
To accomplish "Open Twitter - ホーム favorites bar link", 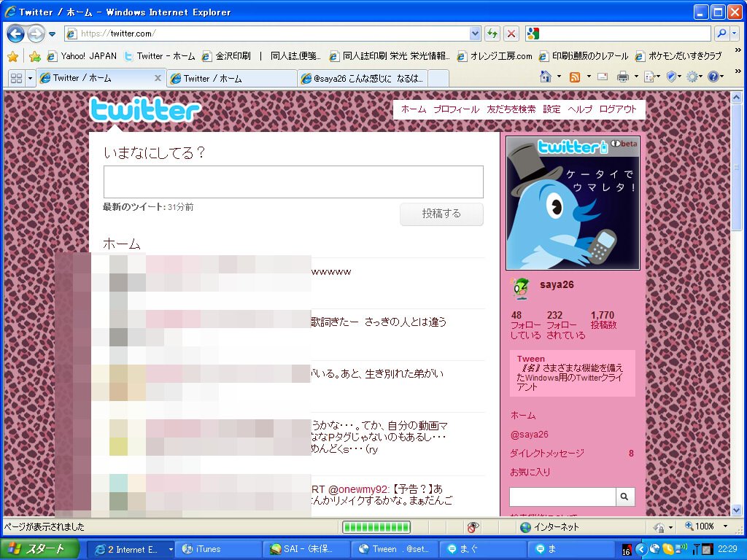I will coord(159,56).
